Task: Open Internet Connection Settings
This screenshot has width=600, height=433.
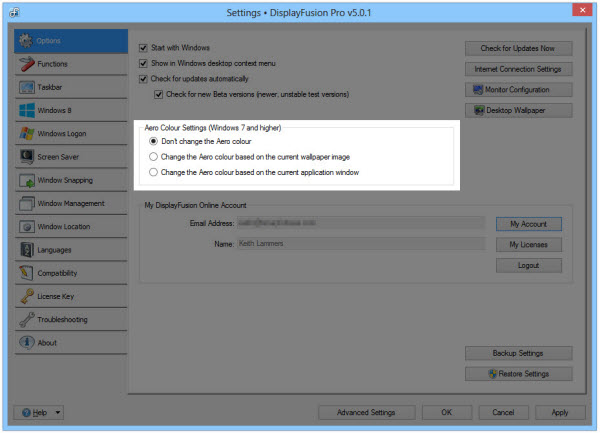Action: [x=518, y=69]
